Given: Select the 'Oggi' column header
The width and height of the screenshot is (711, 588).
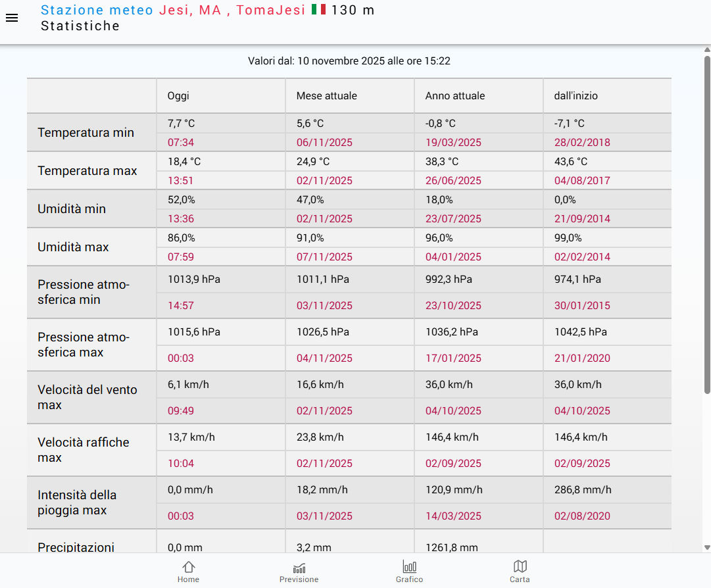Looking at the screenshot, I should (178, 96).
